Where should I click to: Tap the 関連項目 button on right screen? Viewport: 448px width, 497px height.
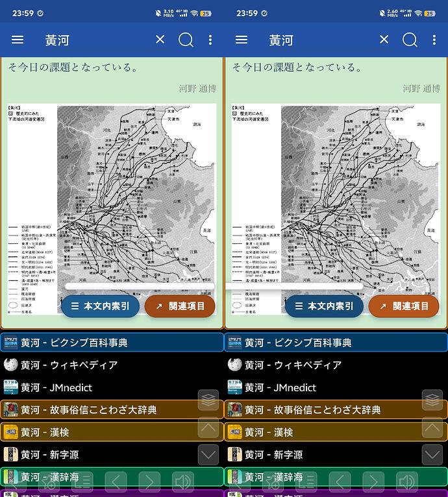404,306
